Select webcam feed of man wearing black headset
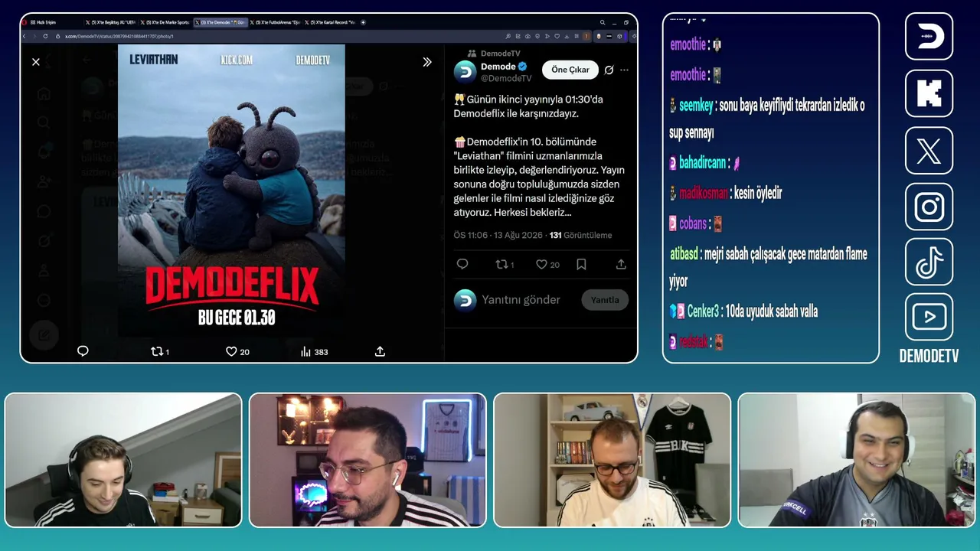This screenshot has width=980, height=551. pos(123,460)
